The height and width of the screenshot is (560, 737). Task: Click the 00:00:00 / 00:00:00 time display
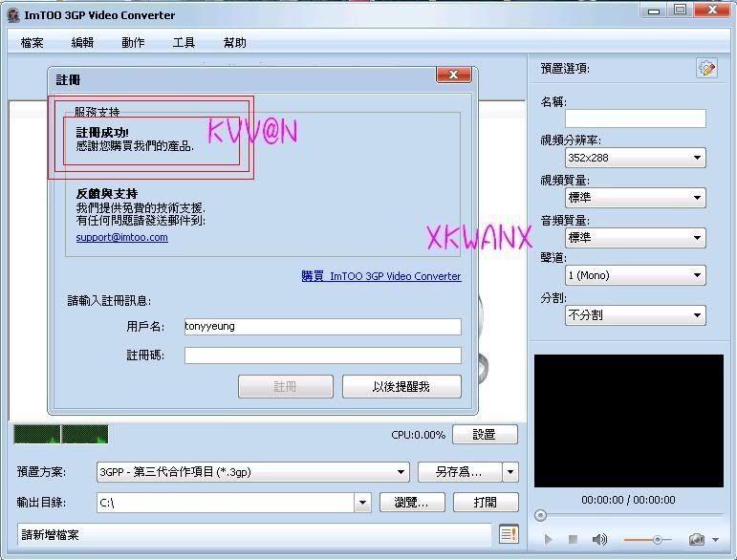click(x=628, y=500)
